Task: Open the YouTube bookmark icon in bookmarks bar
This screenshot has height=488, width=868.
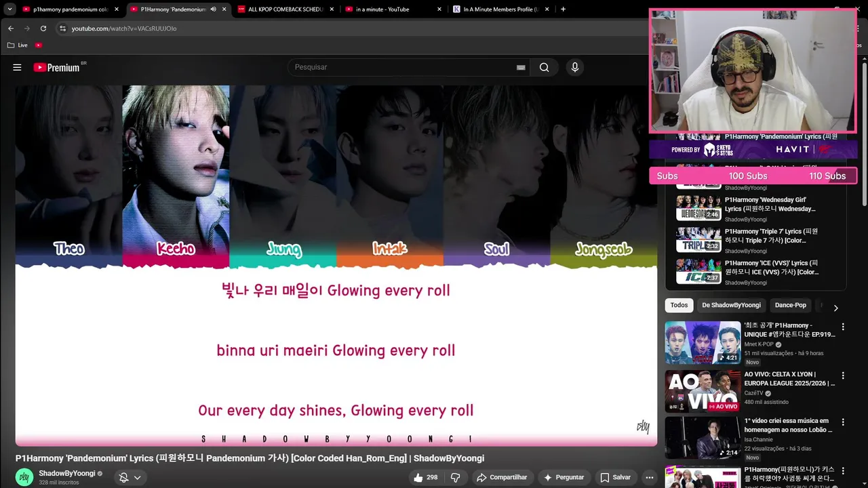Action: click(39, 45)
